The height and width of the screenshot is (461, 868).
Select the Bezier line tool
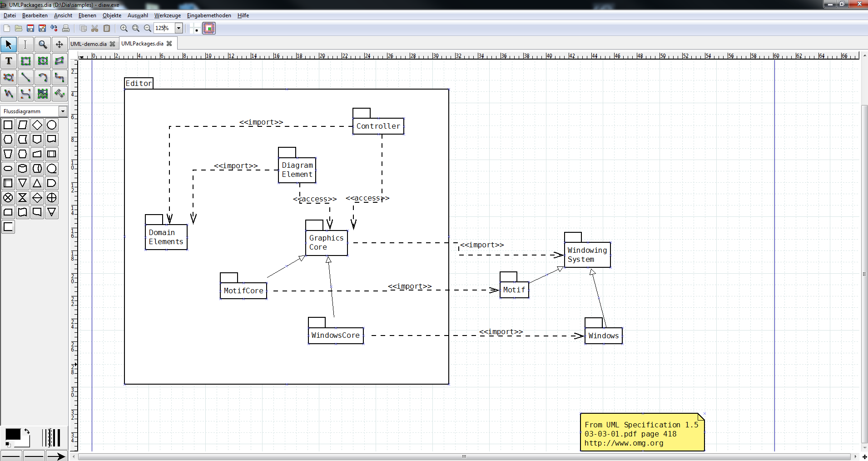25,94
